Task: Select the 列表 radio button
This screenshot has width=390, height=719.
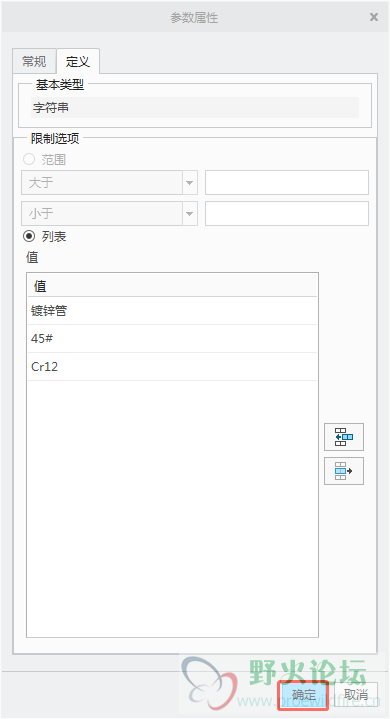Action: [29, 236]
